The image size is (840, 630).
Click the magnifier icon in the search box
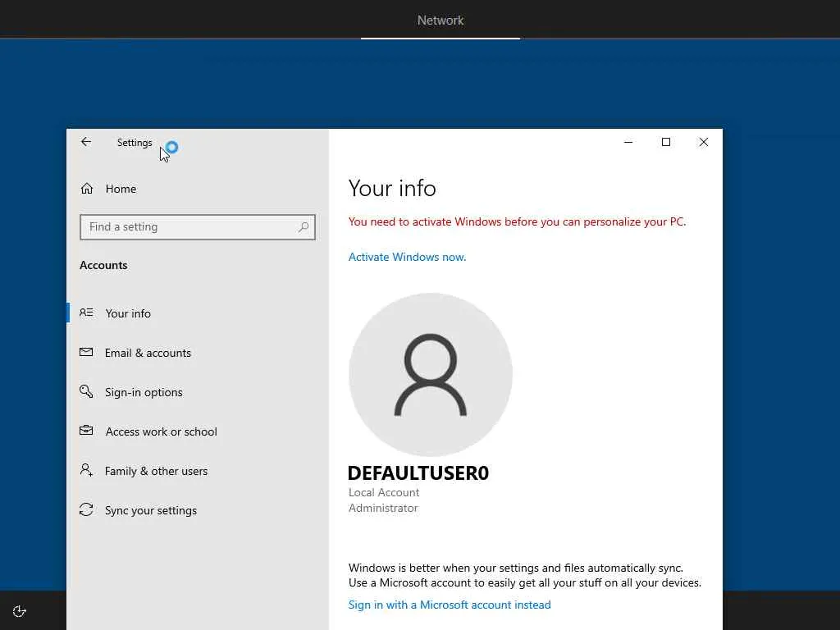pos(304,227)
